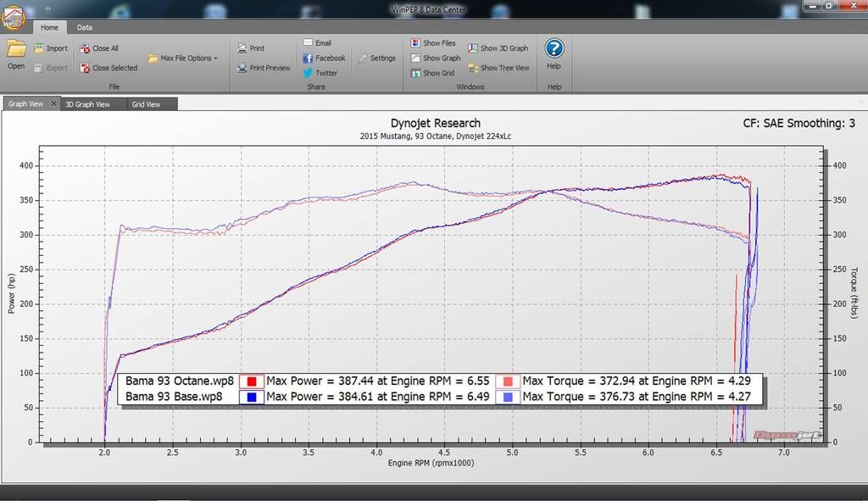
Task: Click the Print icon
Action: coord(242,48)
